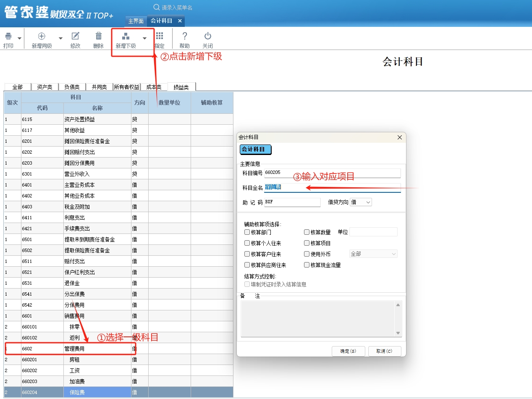Viewport: 532px width, 399px height.
Task: Select the 损益类 category tab
Action: click(181, 87)
